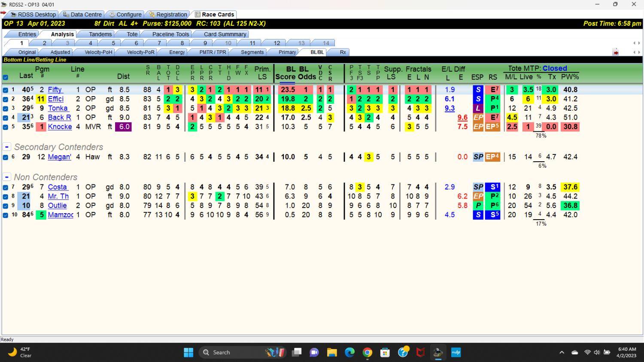This screenshot has width=644, height=362.
Task: Uncheck the checkbox for row 6 Megan'
Action: [x=6, y=157]
